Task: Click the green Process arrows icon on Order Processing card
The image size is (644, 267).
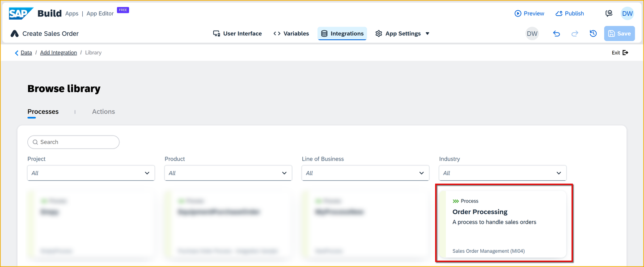Action: pos(456,201)
